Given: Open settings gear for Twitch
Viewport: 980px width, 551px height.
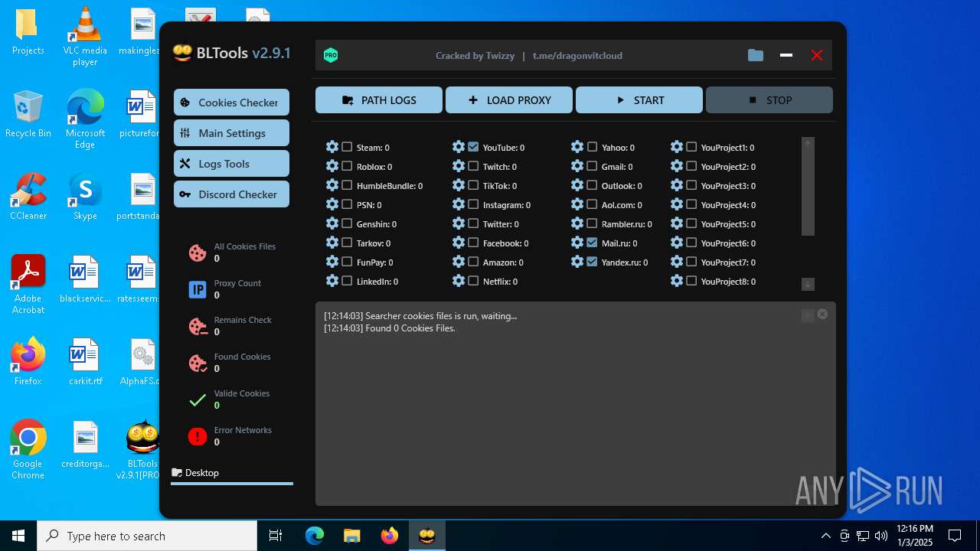Looking at the screenshot, I should pos(459,166).
